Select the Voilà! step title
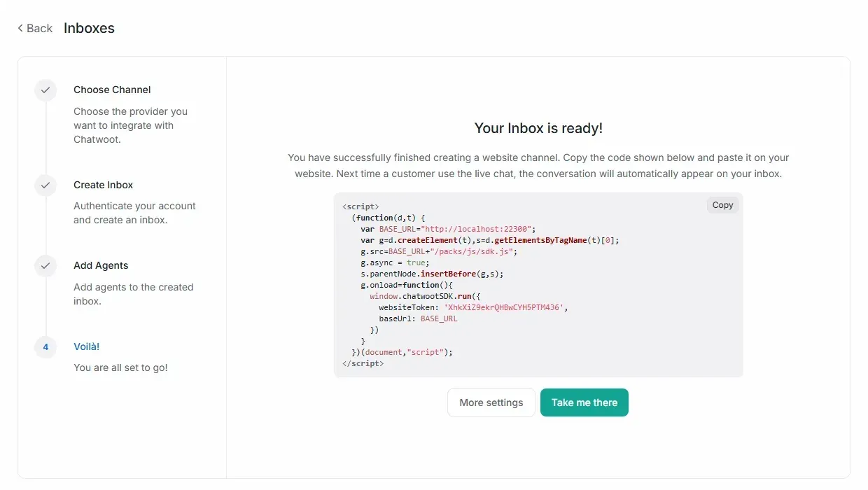 tap(87, 346)
